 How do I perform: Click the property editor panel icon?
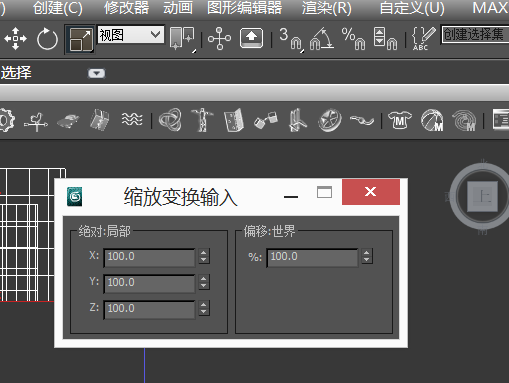click(x=501, y=119)
